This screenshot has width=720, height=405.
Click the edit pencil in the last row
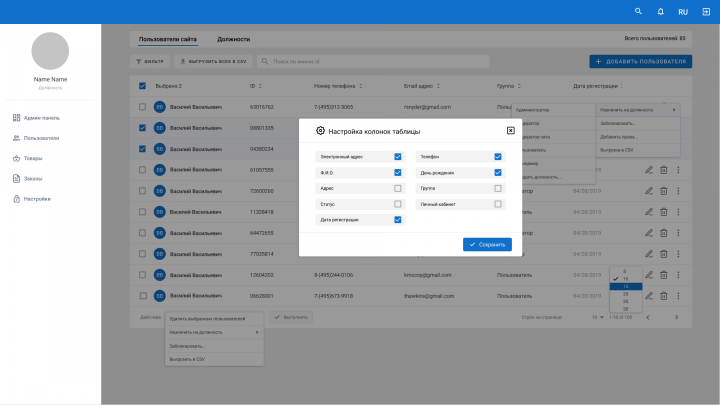[x=649, y=296]
